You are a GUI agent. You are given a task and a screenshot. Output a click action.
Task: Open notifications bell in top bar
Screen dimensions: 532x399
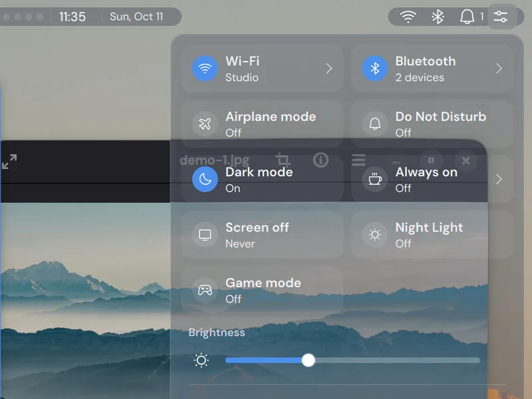[x=467, y=16]
